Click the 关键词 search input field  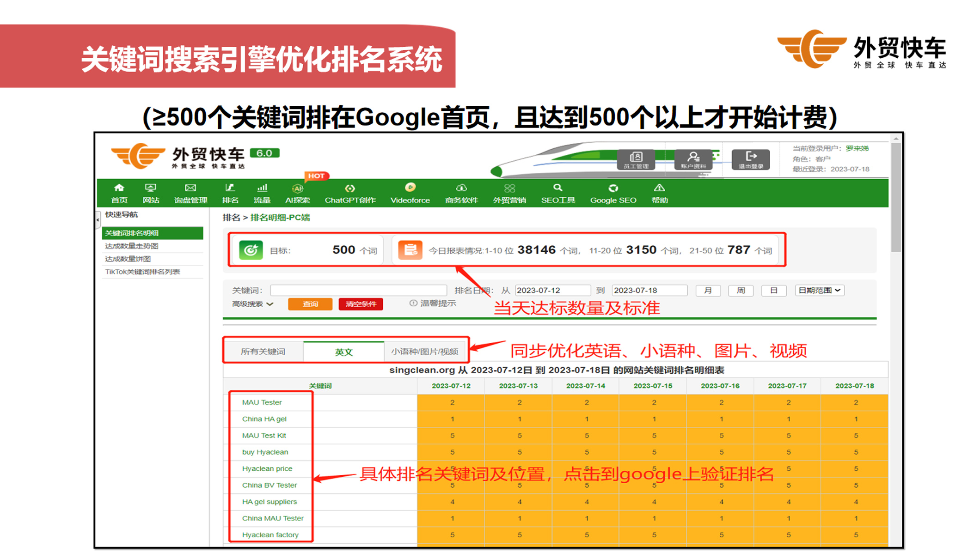tap(358, 290)
